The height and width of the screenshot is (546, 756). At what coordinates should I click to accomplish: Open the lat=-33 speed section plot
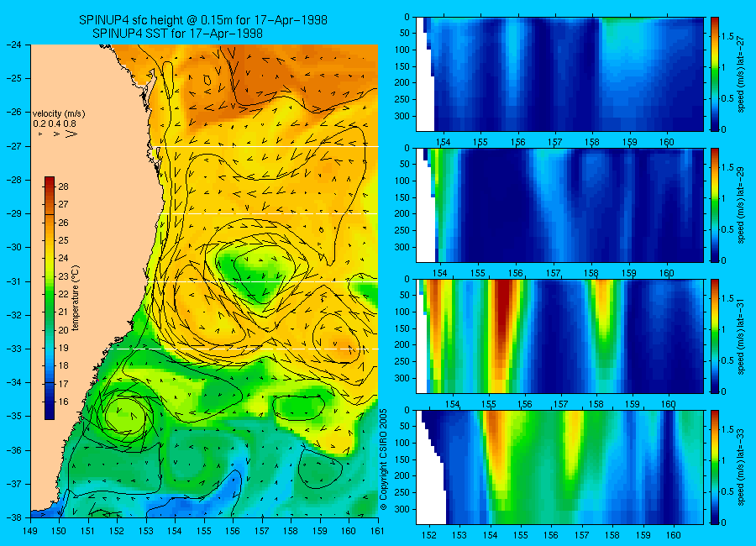pyautogui.click(x=559, y=467)
